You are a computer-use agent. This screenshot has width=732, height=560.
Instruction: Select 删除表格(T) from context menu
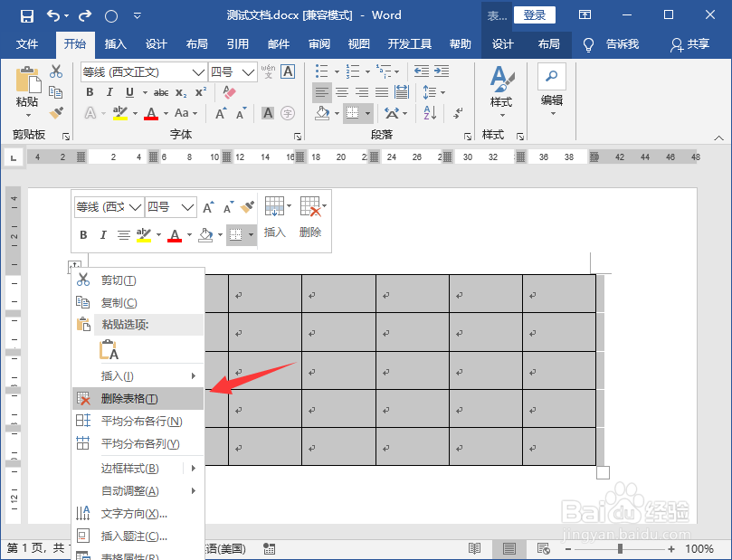[138, 399]
